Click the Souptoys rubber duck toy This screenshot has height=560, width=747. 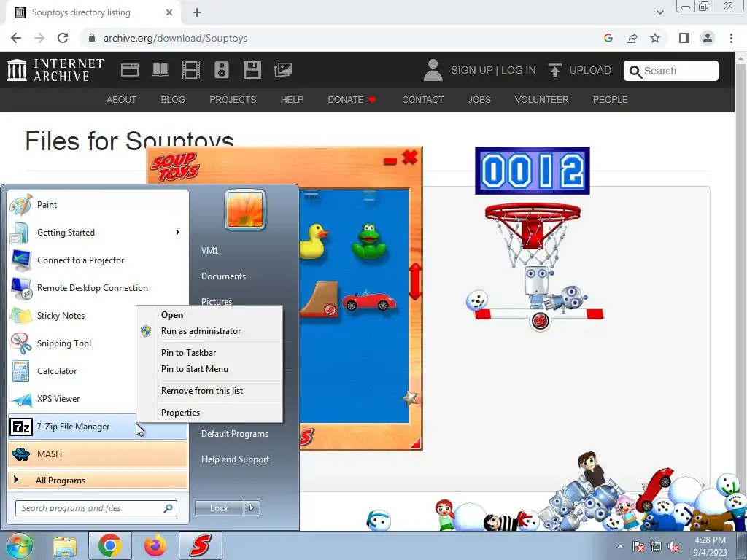click(x=314, y=241)
